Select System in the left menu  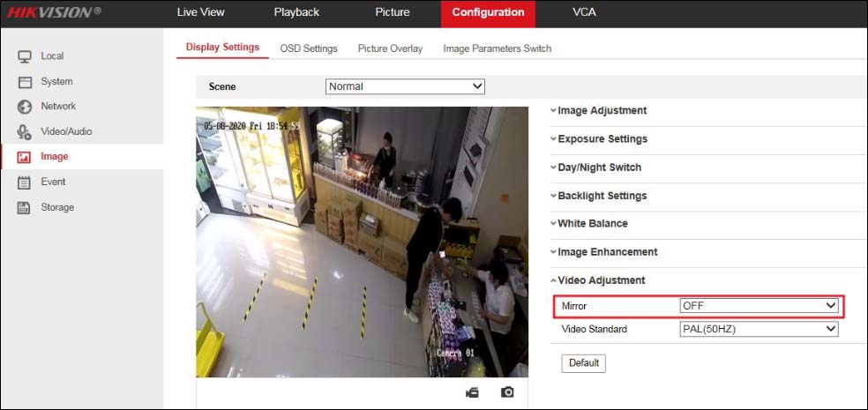pos(56,81)
